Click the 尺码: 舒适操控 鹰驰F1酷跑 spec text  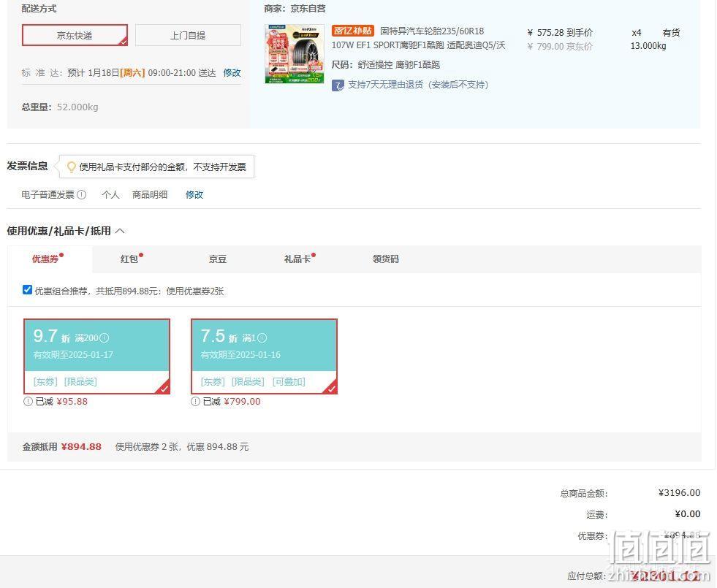[x=385, y=64]
